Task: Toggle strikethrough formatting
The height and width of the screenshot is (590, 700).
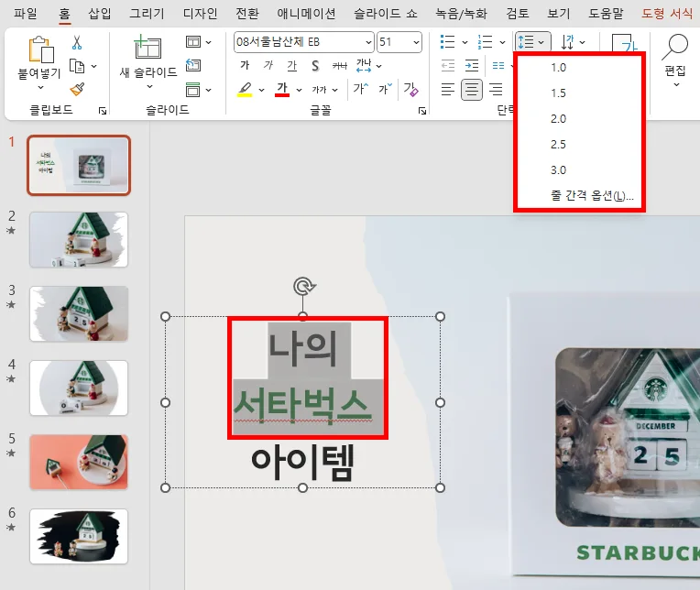Action: pos(339,66)
